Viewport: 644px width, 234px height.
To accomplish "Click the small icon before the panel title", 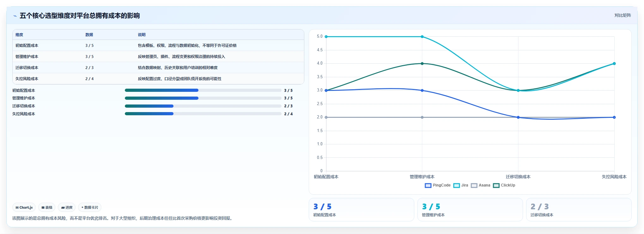I will tap(15, 16).
